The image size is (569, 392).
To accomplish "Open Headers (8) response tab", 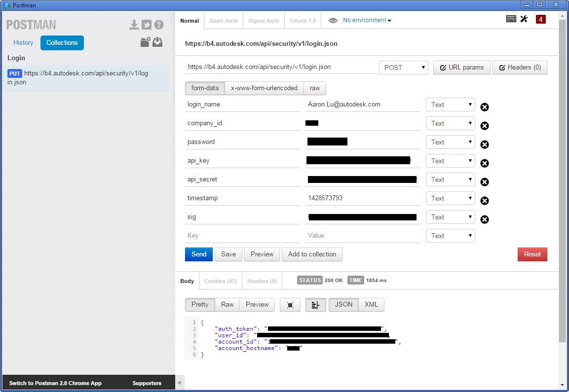I will [x=262, y=281].
